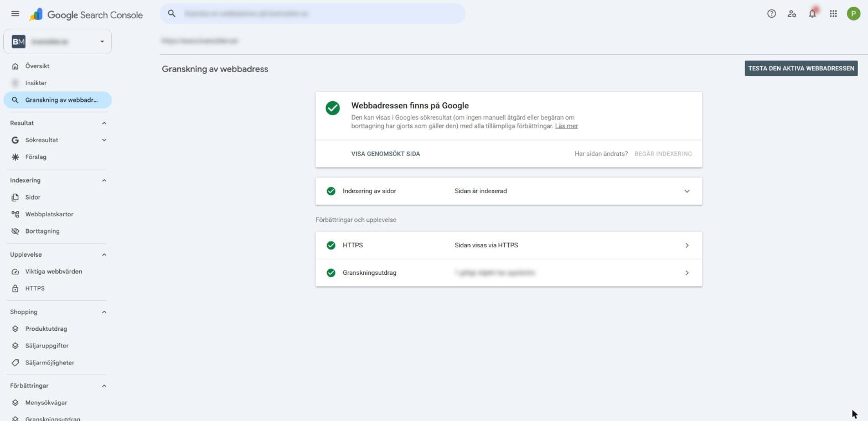The height and width of the screenshot is (421, 868).
Task: Collapse the Indexering section
Action: point(104,180)
